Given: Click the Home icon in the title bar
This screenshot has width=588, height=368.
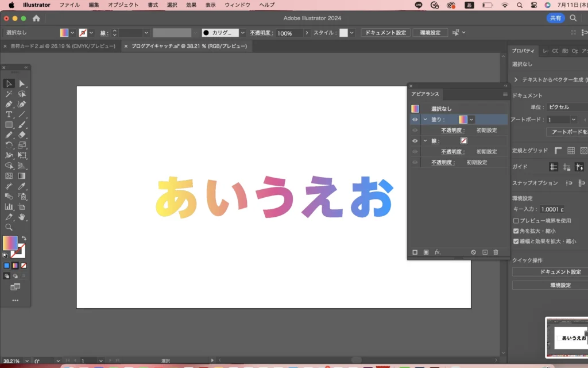Looking at the screenshot, I should (x=36, y=18).
